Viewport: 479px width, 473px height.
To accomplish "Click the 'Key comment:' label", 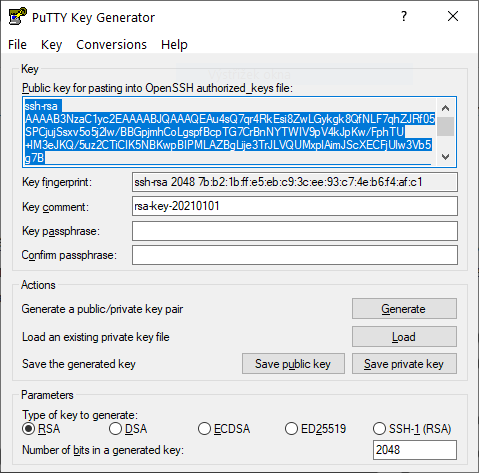I will point(55,207).
